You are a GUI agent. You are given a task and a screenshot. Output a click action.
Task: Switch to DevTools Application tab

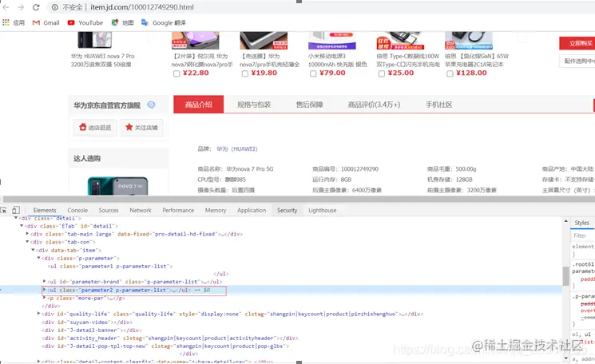[252, 210]
